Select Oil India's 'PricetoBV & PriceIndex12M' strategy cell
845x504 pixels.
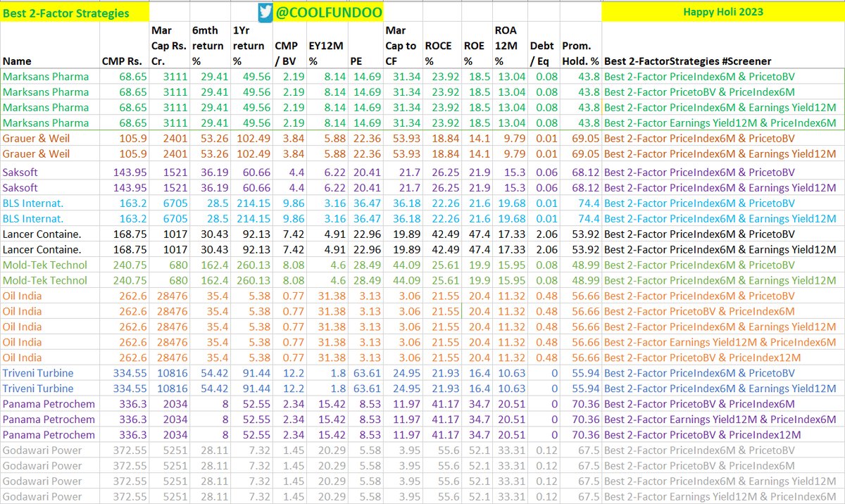(x=722, y=358)
